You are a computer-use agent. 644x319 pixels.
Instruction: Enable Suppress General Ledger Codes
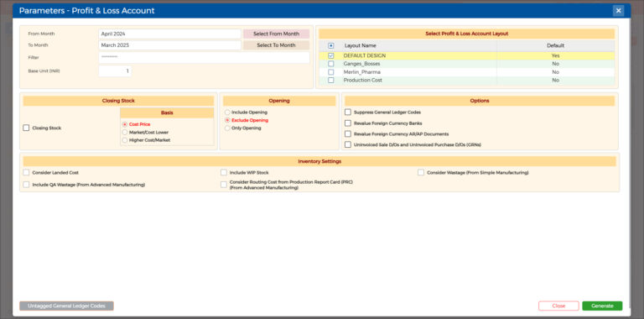(x=348, y=112)
